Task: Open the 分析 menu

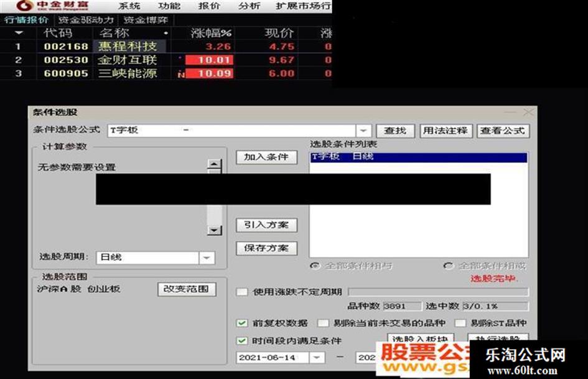Action: click(x=250, y=6)
